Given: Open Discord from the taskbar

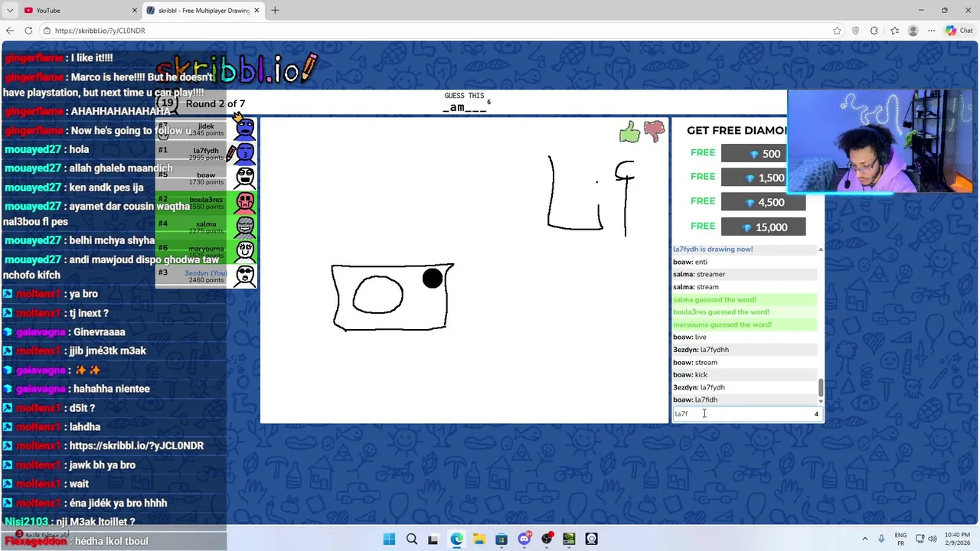Looking at the screenshot, I should 524,539.
